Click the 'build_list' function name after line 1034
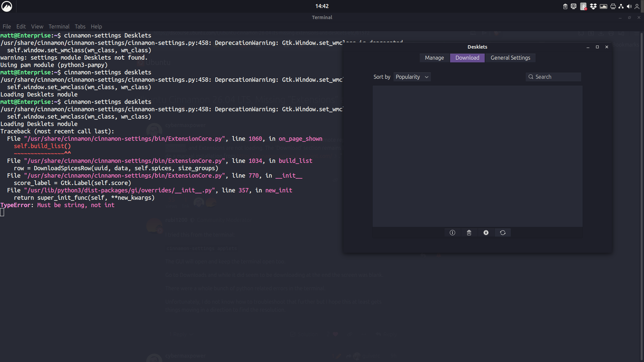Viewport: 644px width, 362px height. click(296, 161)
